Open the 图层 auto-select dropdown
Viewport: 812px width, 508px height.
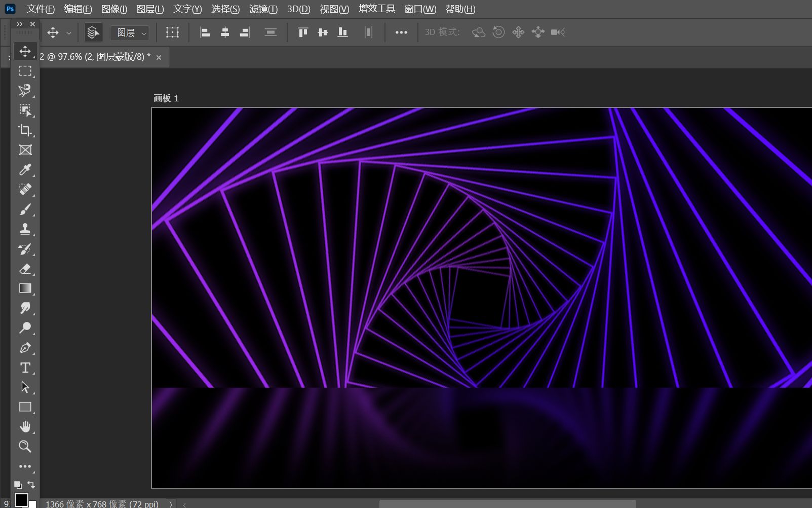coord(130,33)
